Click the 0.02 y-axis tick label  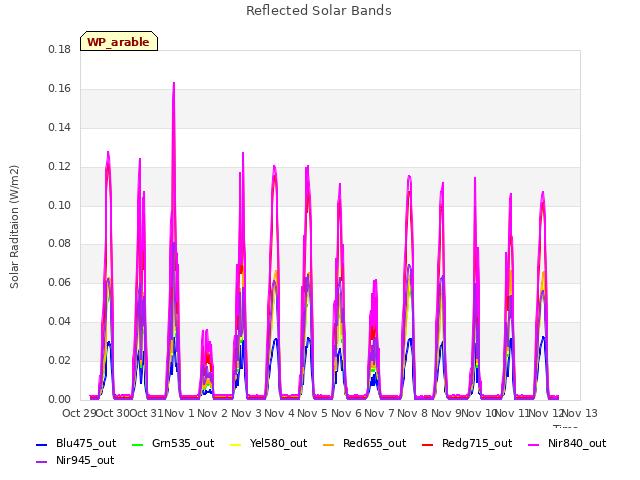[60, 360]
